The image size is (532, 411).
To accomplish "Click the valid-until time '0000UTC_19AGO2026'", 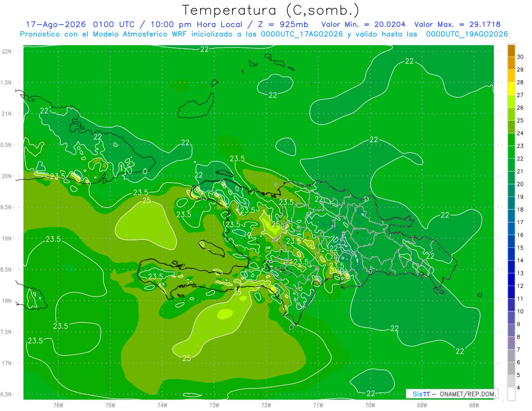I will click(467, 34).
